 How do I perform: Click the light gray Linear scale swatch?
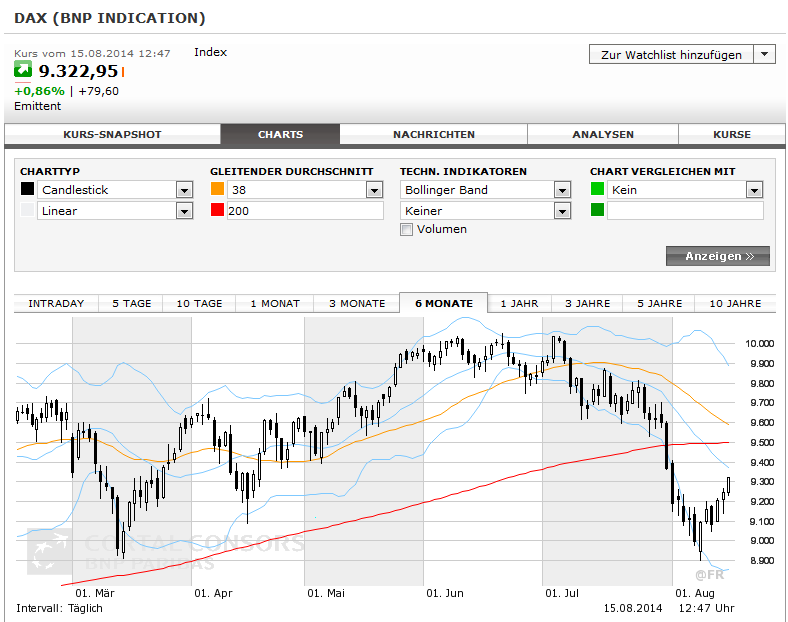[27, 210]
